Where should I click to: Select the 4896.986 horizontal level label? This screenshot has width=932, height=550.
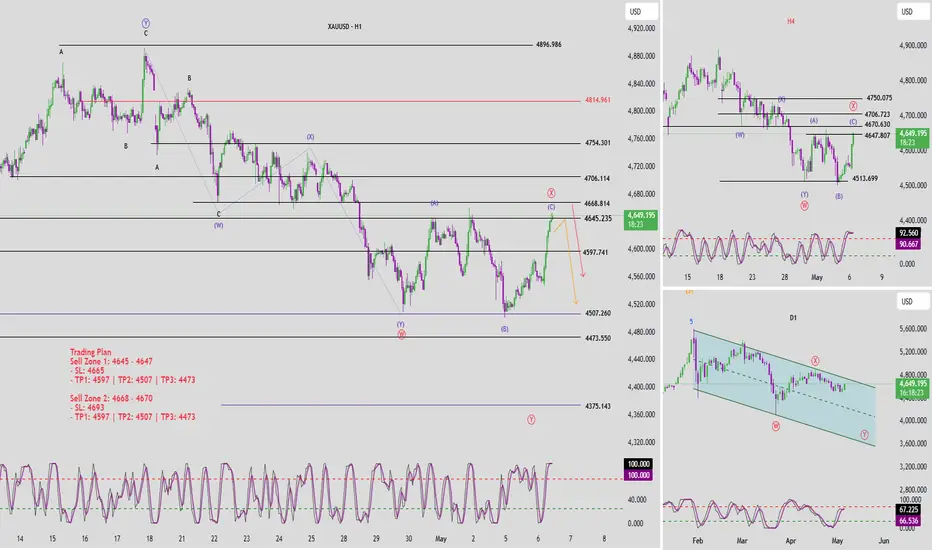pos(549,45)
